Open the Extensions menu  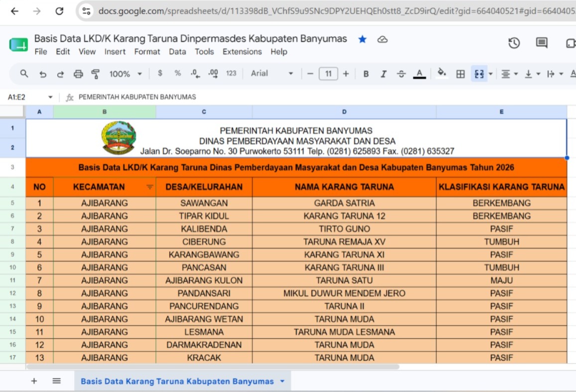tap(242, 52)
